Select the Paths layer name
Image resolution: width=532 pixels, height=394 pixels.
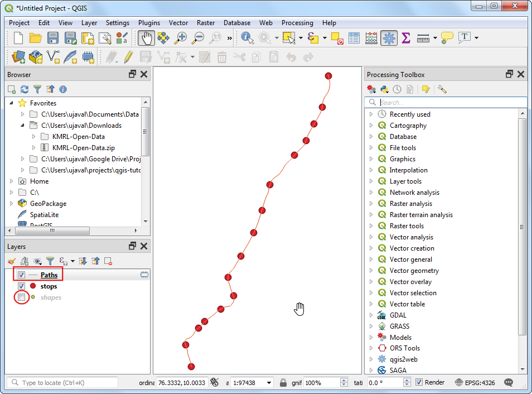click(49, 275)
